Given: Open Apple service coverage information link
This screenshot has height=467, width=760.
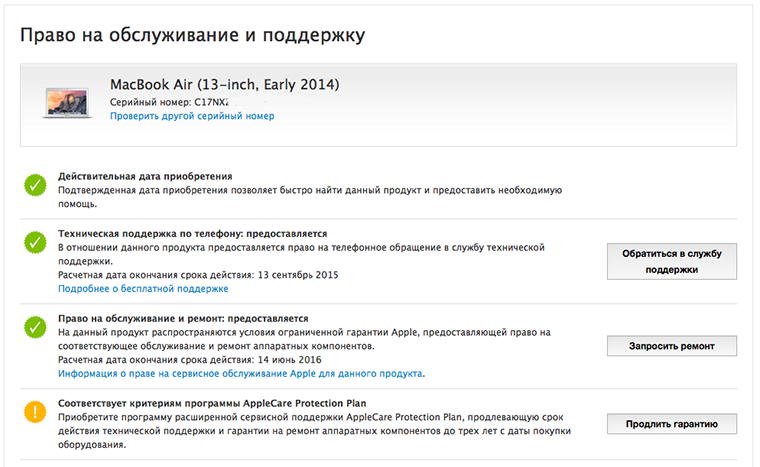Looking at the screenshot, I should [240, 373].
